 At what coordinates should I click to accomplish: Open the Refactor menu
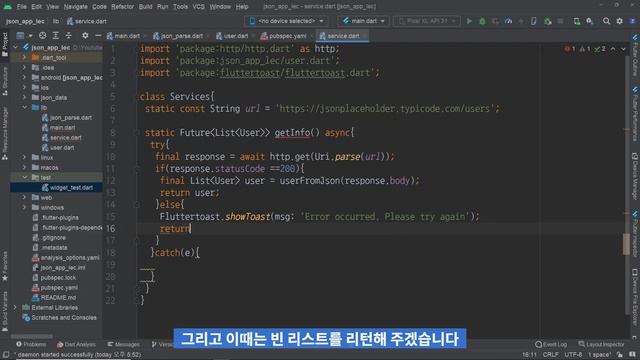click(x=122, y=7)
